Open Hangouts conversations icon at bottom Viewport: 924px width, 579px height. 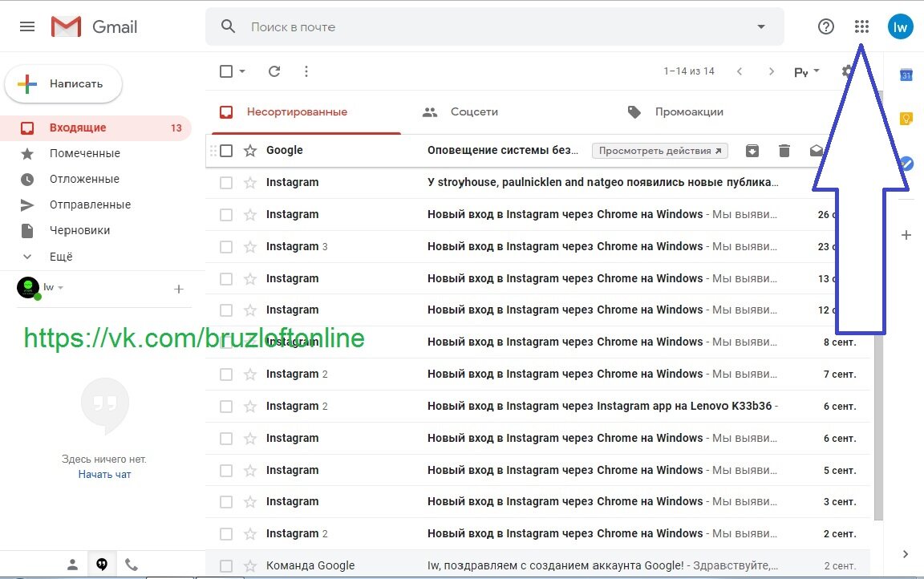pos(102,565)
